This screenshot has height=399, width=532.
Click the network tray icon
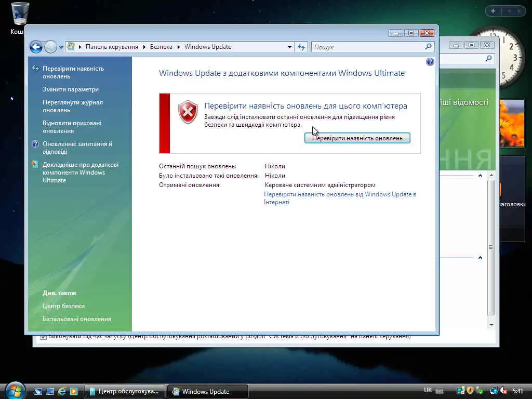[494, 391]
